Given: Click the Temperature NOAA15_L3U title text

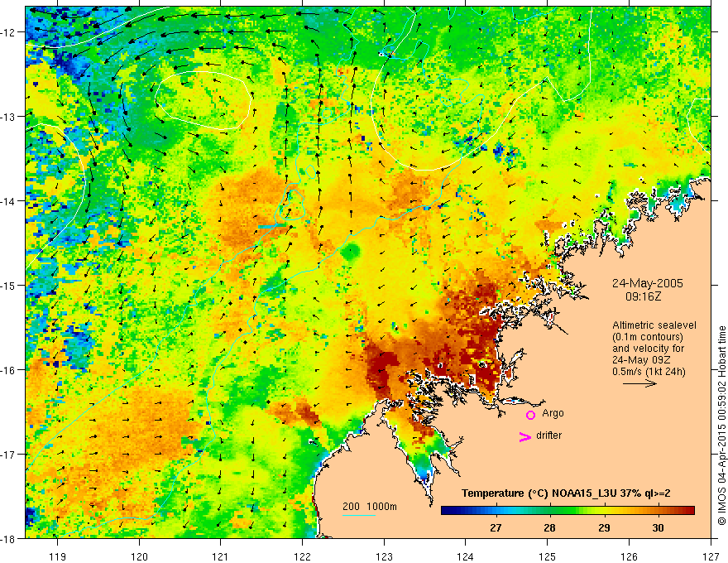Looking at the screenshot, I should (566, 493).
